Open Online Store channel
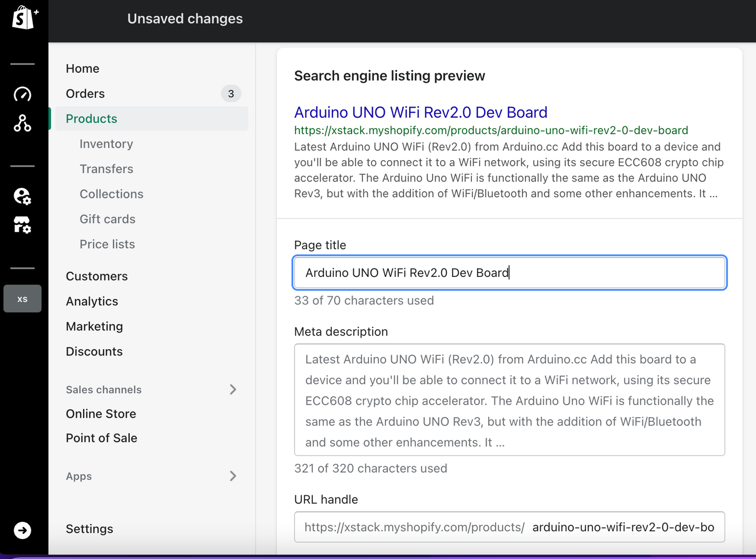 tap(101, 414)
